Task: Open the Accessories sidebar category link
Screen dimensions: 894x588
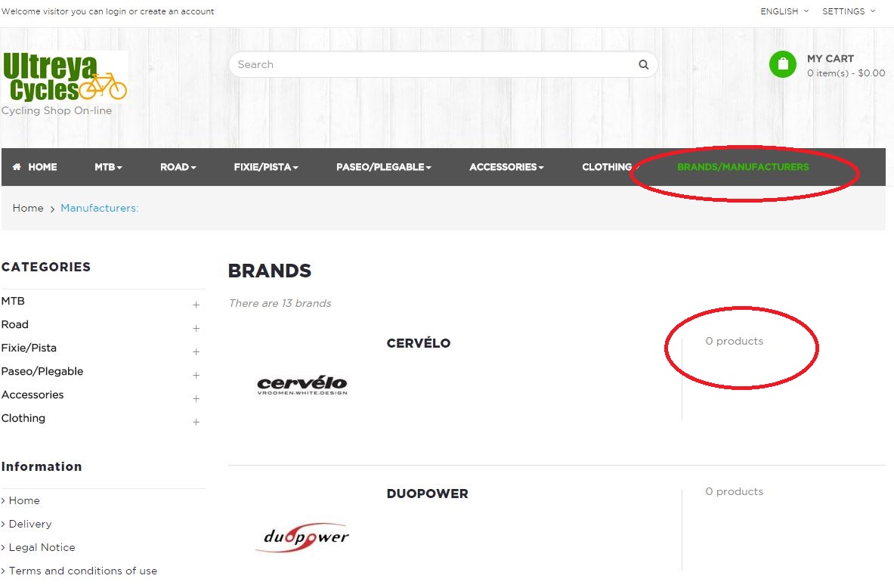Action: click(x=32, y=395)
